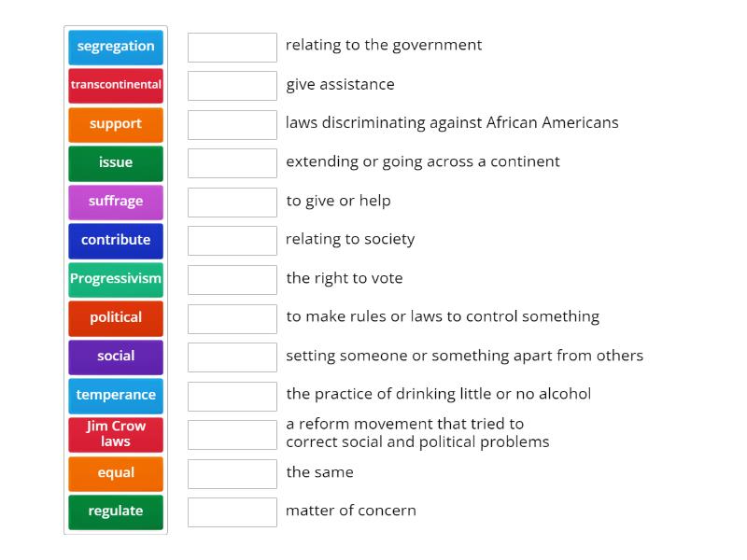Click 'extending or going across a continent' definition
This screenshot has height=560, width=747.
(423, 161)
